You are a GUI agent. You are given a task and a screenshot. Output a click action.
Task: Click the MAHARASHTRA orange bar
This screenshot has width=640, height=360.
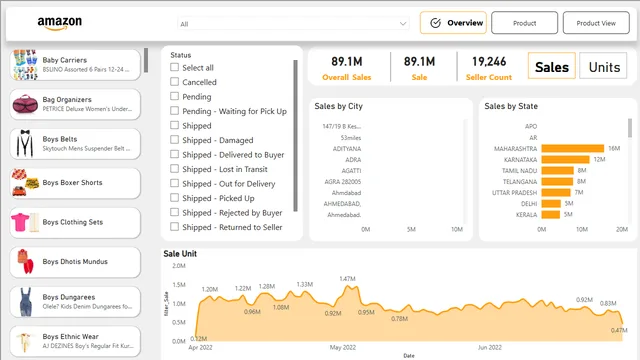pos(573,148)
